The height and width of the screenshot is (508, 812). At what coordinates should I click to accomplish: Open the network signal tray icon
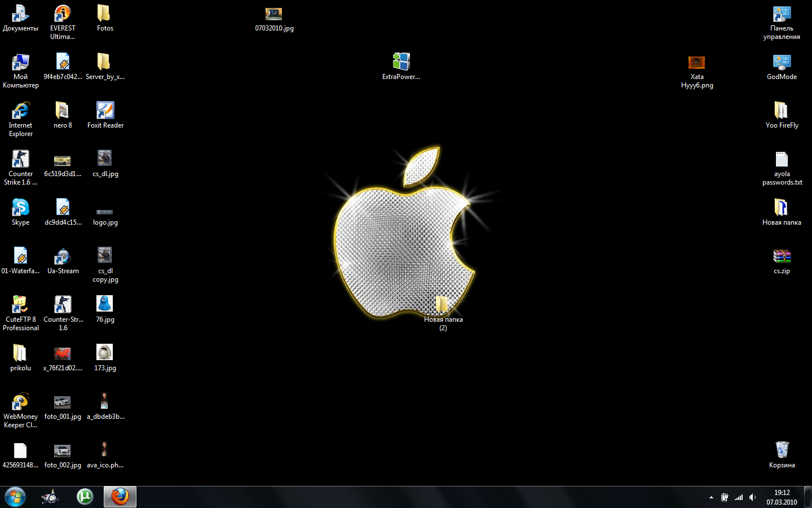[739, 497]
